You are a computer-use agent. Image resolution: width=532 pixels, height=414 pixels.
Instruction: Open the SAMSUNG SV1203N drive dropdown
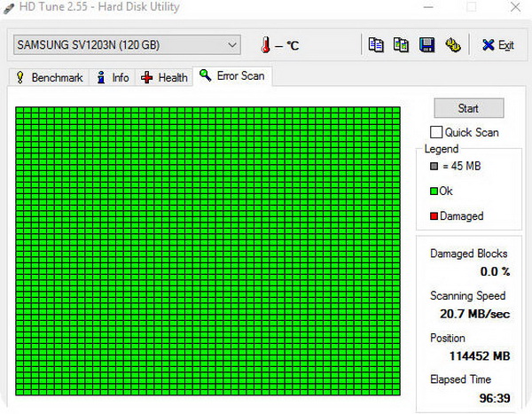[x=126, y=44]
